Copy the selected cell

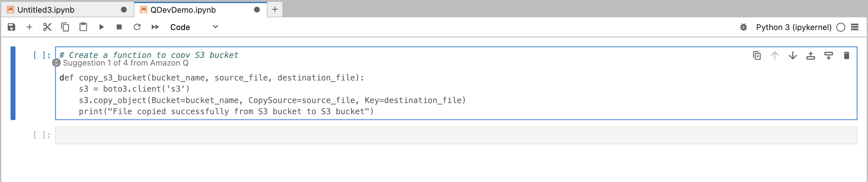65,27
